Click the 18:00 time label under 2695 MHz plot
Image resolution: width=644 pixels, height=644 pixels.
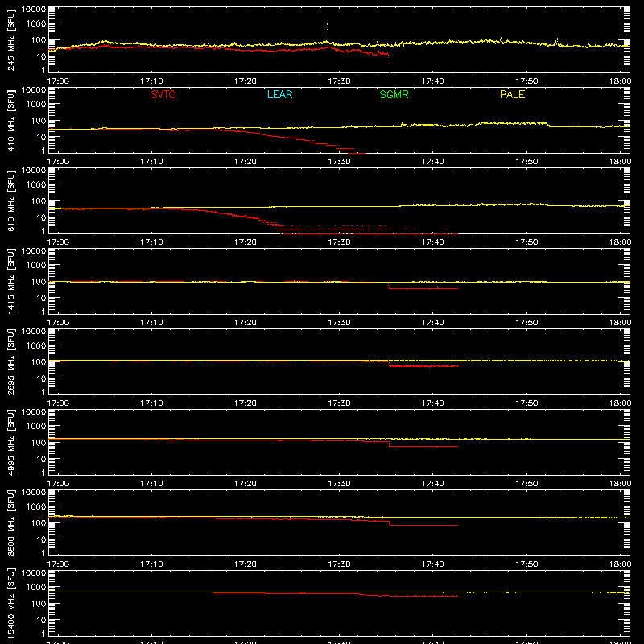620,403
